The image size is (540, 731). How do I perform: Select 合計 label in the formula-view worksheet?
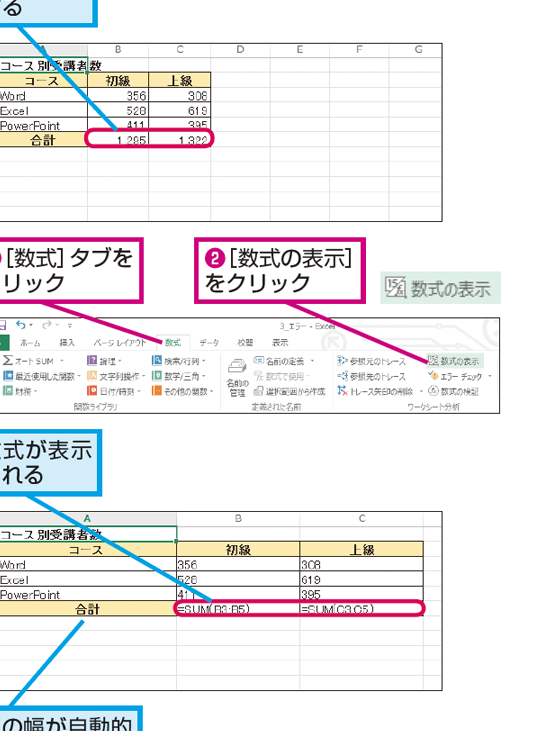(87, 609)
